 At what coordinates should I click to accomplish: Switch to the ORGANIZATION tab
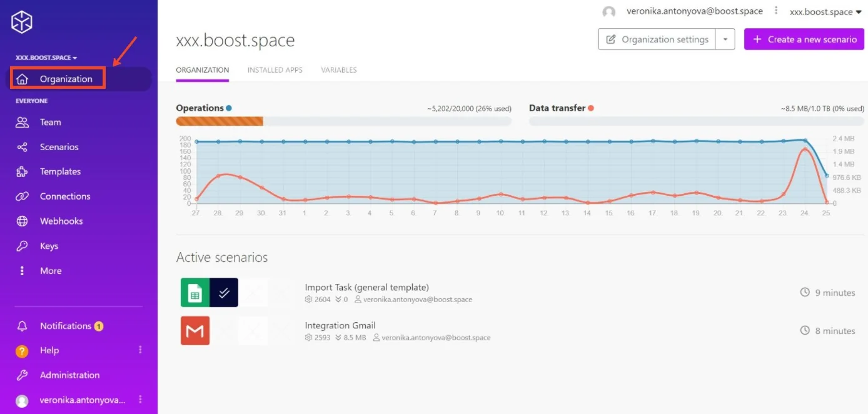click(203, 70)
